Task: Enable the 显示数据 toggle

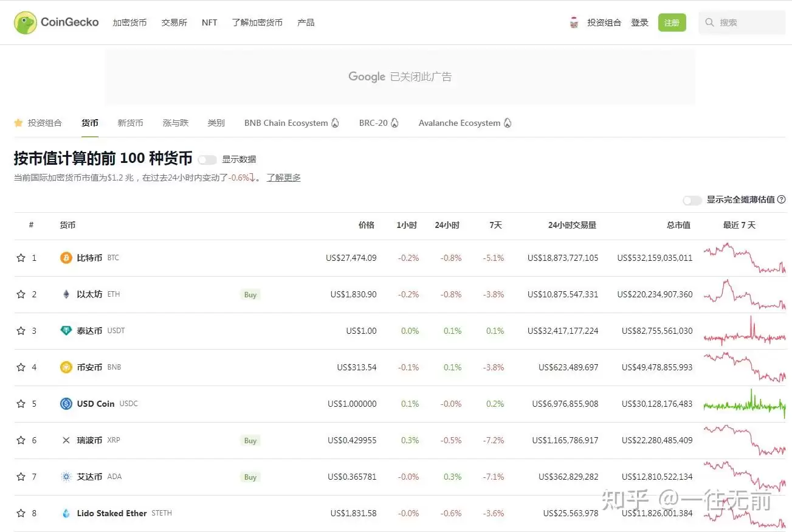Action: 207,159
